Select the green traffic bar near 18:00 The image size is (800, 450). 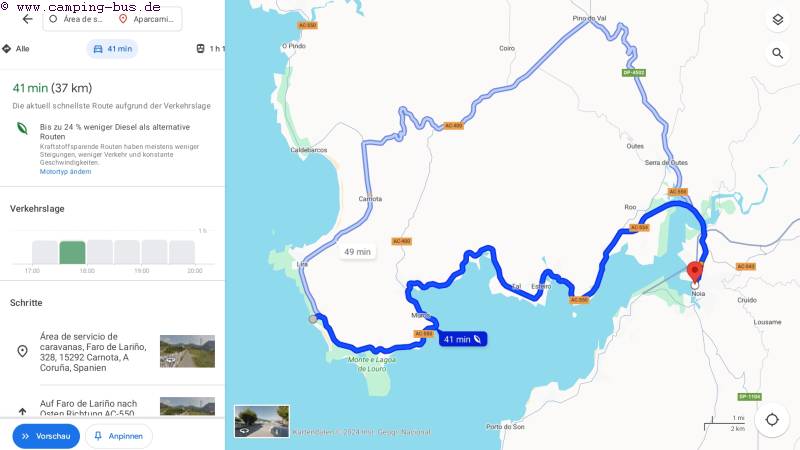tap(72, 253)
